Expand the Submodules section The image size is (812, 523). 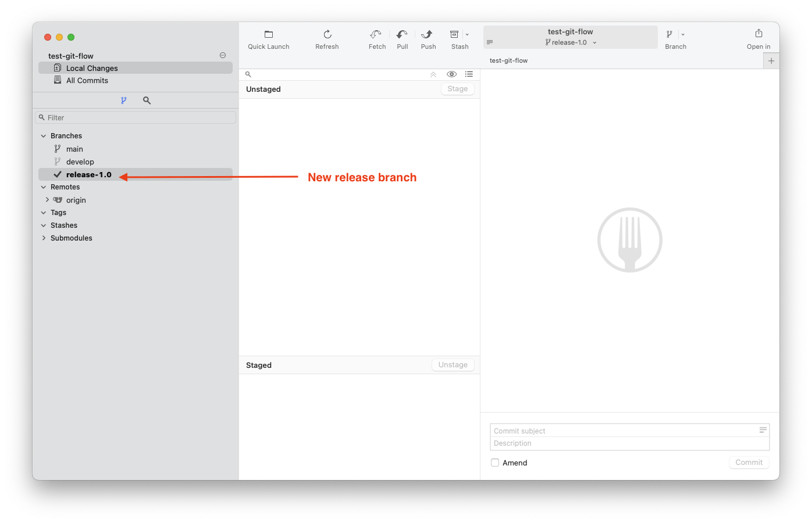pos(44,238)
